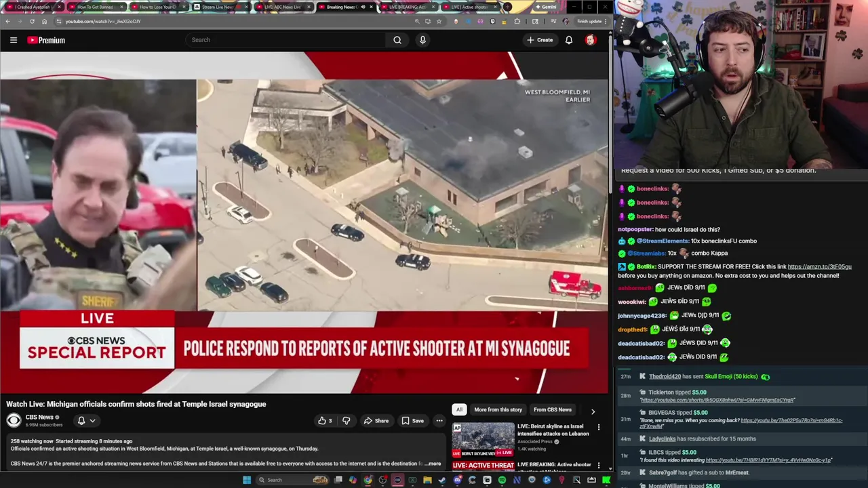Click the YouTube search magnifier button
This screenshot has width=868, height=488.
coord(397,40)
